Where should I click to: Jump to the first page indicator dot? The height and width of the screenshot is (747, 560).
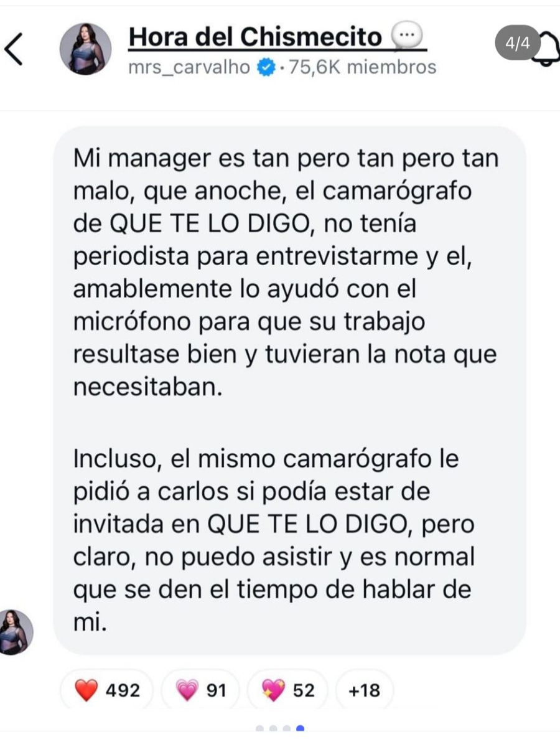tap(259, 728)
